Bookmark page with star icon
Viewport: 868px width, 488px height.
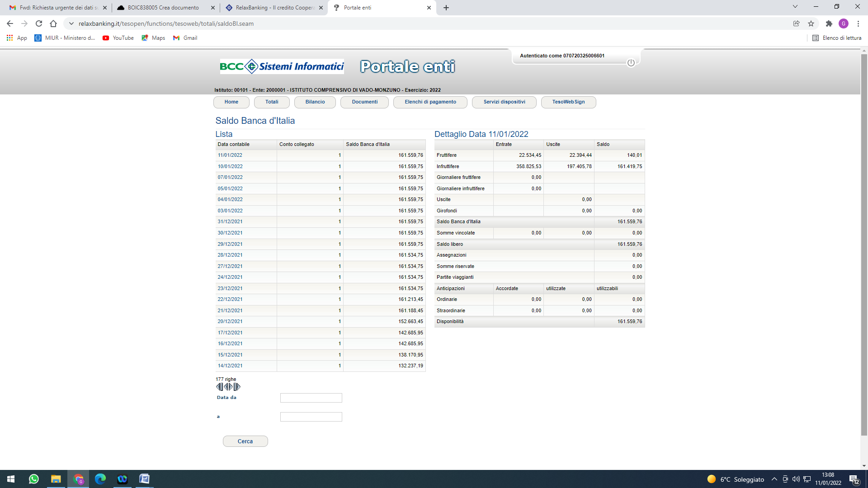pos(811,23)
